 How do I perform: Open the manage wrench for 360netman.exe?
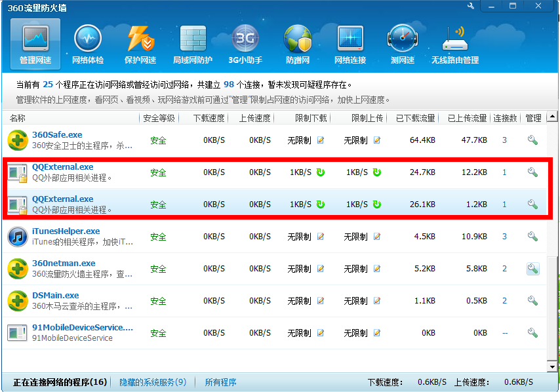point(532,269)
